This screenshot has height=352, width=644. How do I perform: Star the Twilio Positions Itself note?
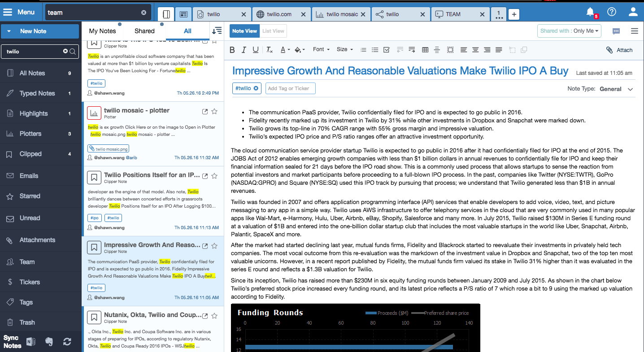tap(214, 176)
